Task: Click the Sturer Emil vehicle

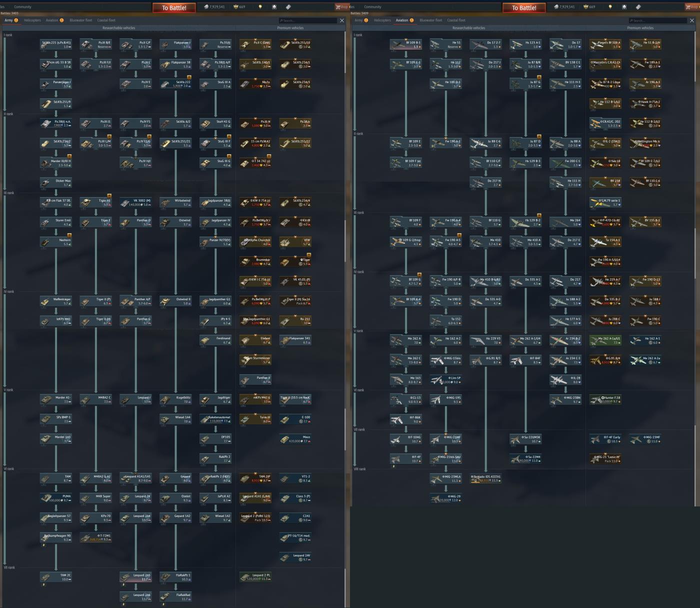Action: [x=55, y=222]
